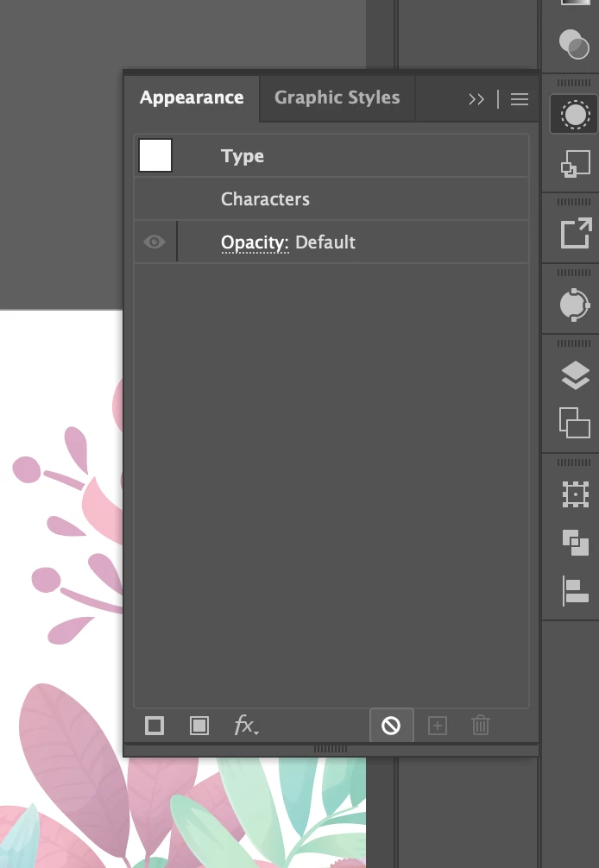Open the Align panel dock icon
This screenshot has height=868, width=599.
575,590
